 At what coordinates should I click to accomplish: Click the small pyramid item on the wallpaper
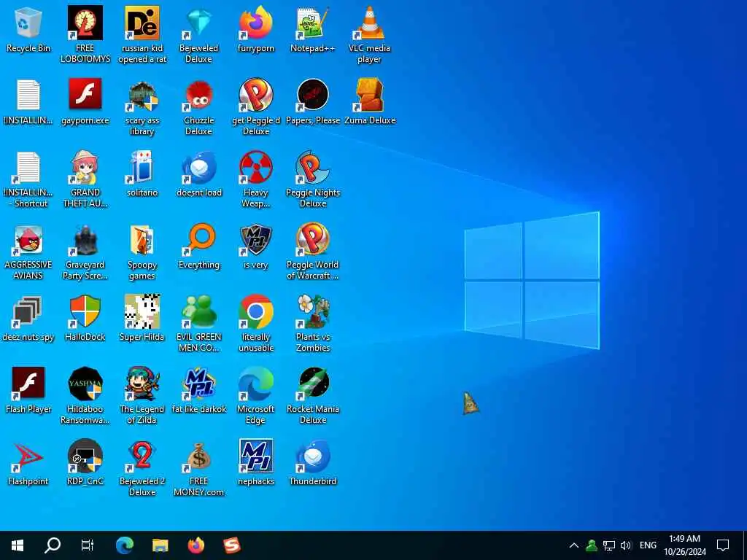pyautogui.click(x=471, y=403)
